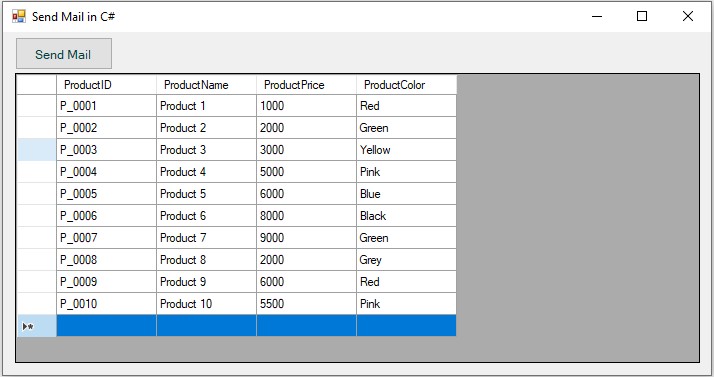
Task: Select the P_0001 cell
Action: [107, 106]
